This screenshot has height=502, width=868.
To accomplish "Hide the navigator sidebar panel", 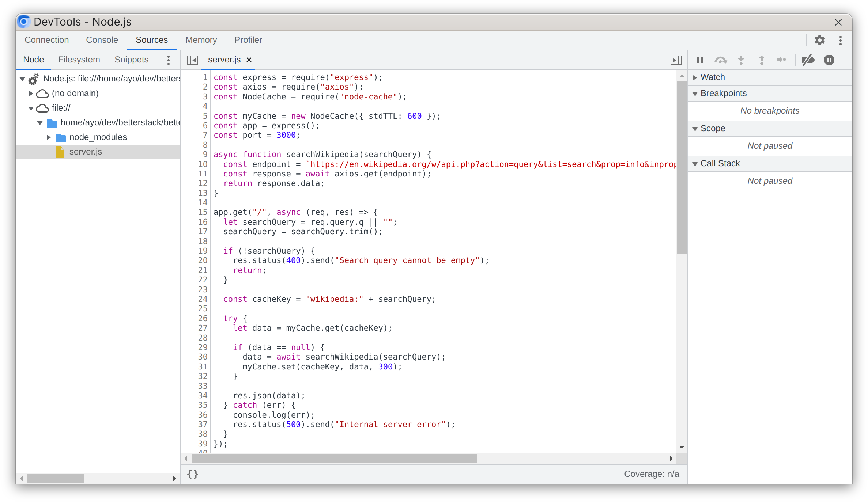I will tap(192, 60).
